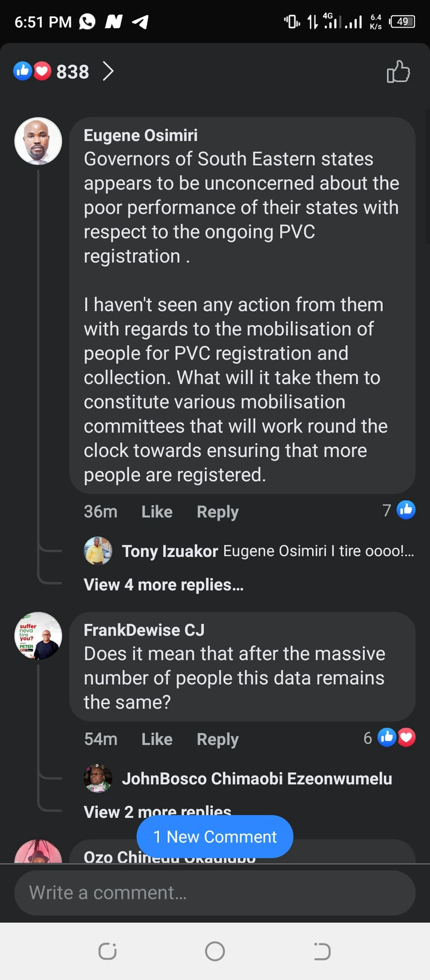Open Tony Izuakor's reply avatar
The height and width of the screenshot is (980, 430).
click(x=98, y=551)
